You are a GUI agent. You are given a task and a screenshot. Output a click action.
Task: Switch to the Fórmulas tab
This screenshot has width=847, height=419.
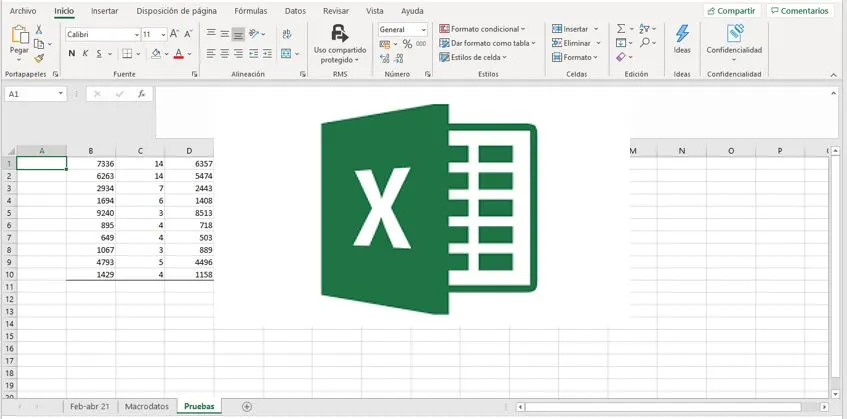coord(251,11)
